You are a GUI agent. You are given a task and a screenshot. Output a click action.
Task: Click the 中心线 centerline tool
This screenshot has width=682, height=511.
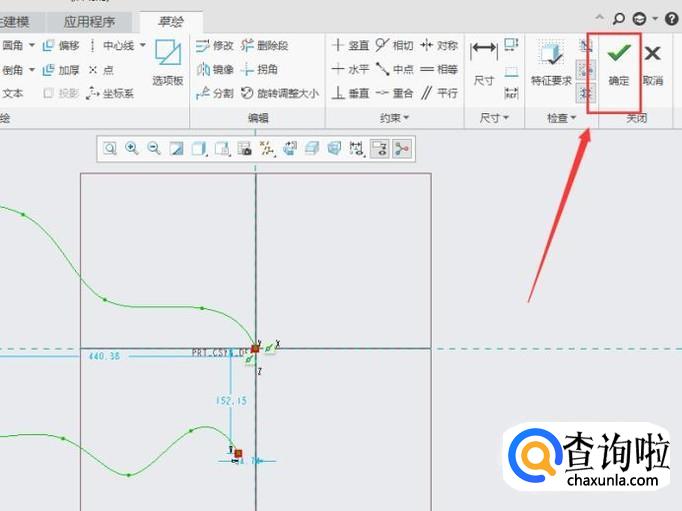(112, 45)
